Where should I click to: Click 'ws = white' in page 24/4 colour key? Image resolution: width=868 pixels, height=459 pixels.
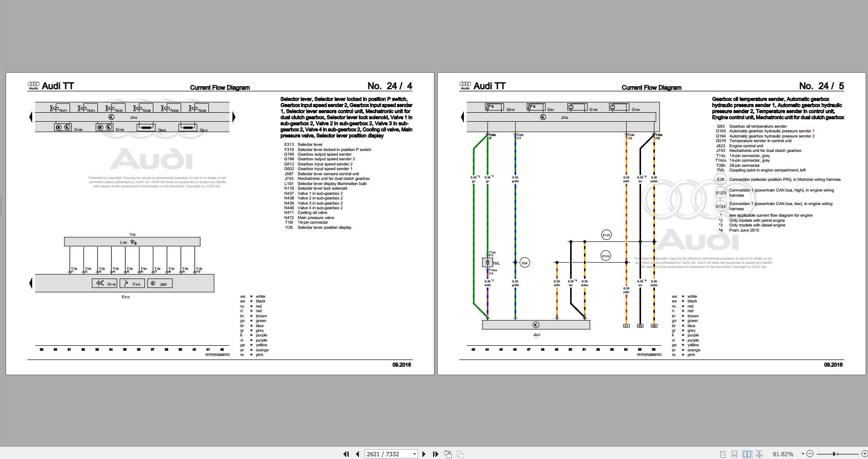[253, 296]
